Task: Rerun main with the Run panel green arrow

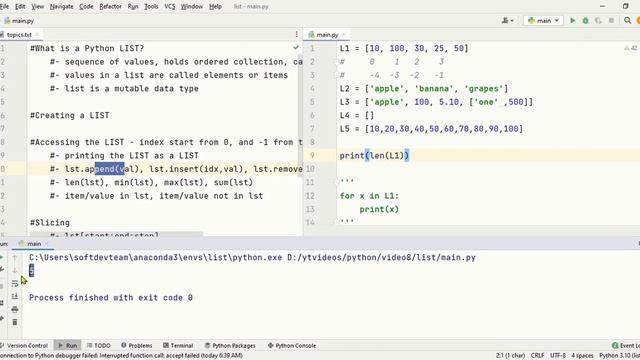Action: click(x=2, y=257)
